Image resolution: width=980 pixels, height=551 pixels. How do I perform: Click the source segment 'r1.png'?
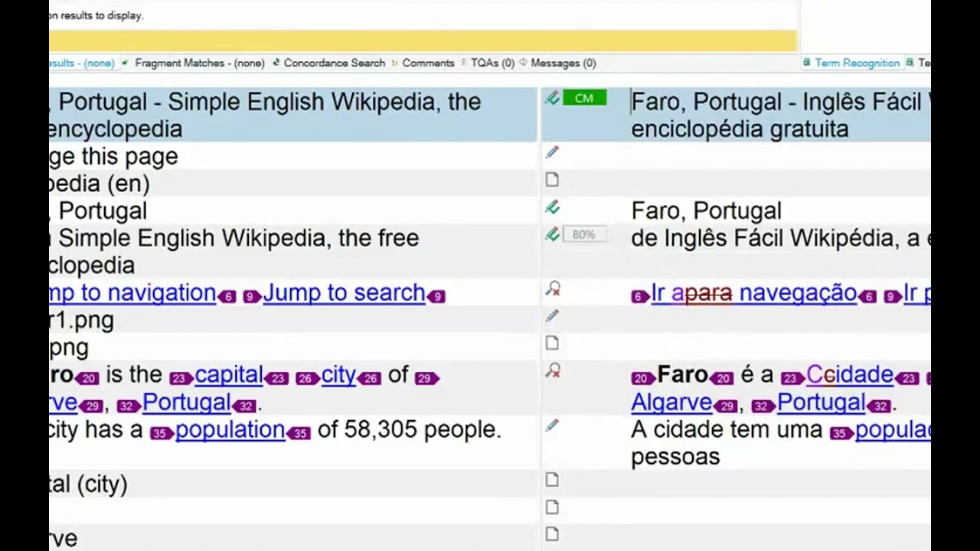(81, 320)
